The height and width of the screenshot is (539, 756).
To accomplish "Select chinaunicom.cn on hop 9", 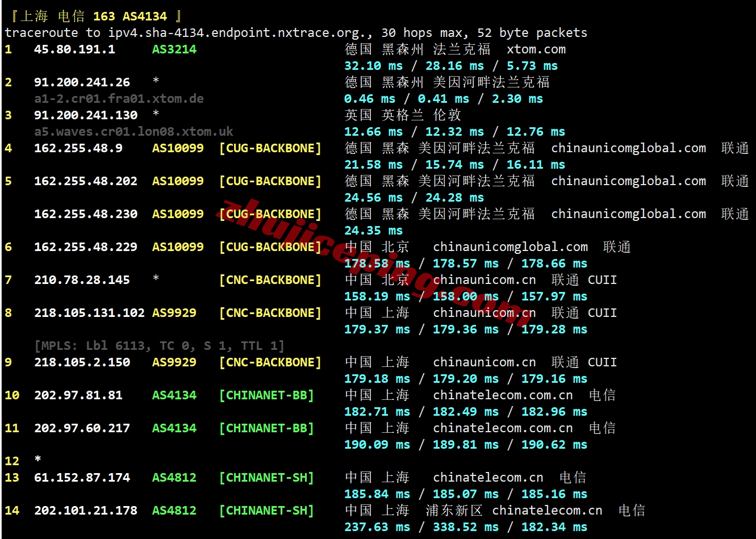I will 484,362.
